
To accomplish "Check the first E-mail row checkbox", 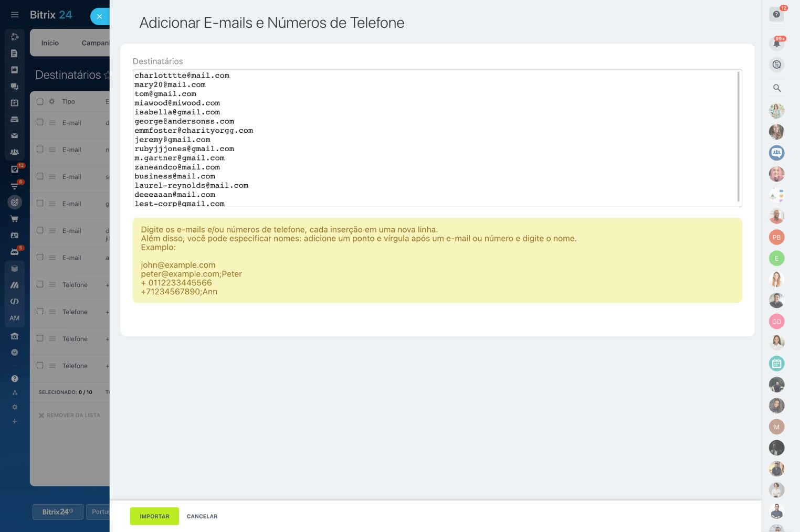I will coord(40,122).
